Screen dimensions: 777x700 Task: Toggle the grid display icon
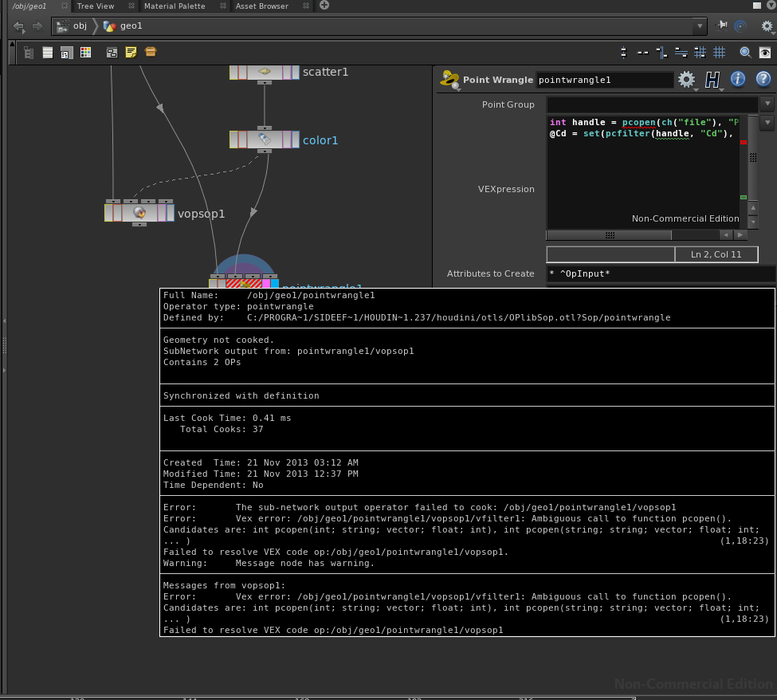(x=719, y=53)
